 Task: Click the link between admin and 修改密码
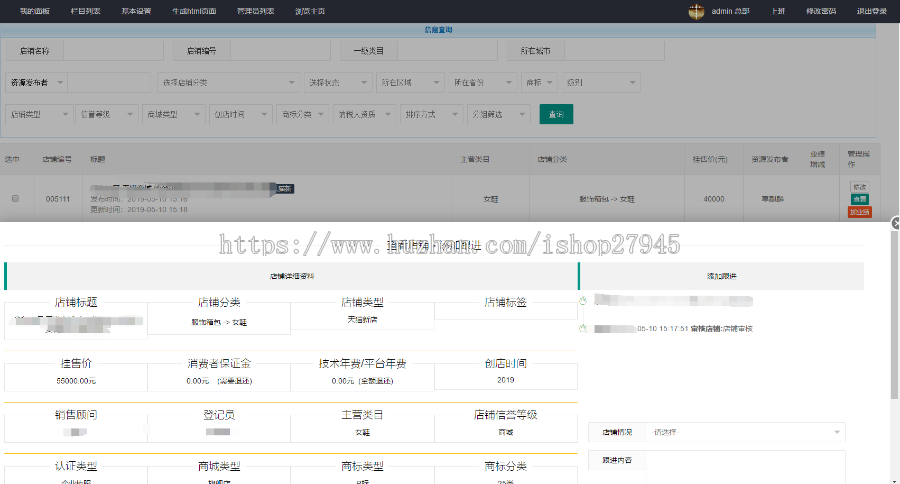click(778, 11)
